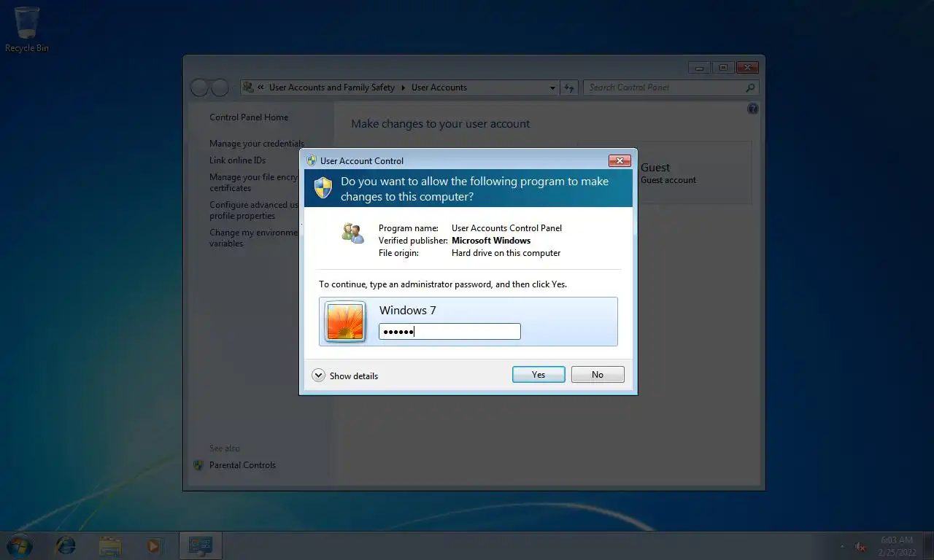934x560 pixels.
Task: Click the search magnifier icon
Action: click(x=751, y=87)
